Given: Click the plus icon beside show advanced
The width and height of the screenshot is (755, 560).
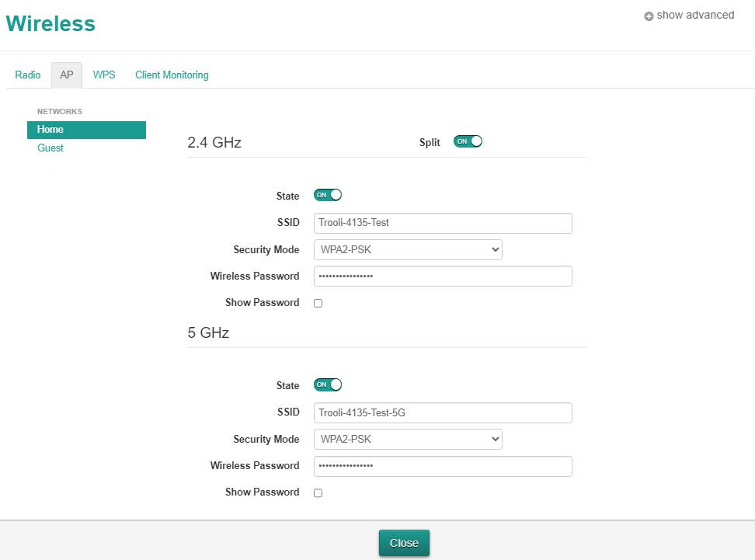Looking at the screenshot, I should (649, 16).
